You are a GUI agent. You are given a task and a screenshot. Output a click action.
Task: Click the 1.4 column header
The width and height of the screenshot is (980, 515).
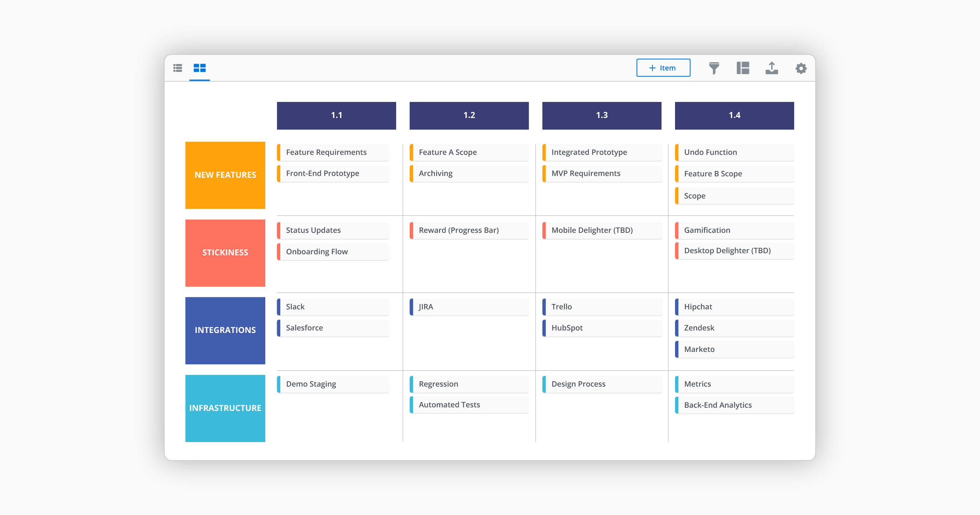[734, 115]
